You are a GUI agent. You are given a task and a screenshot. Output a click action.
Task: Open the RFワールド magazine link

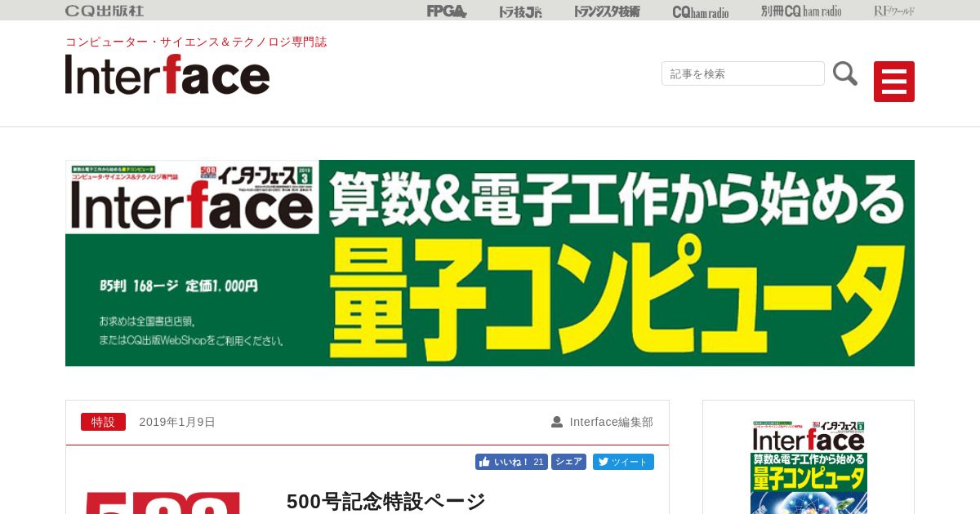pos(894,11)
